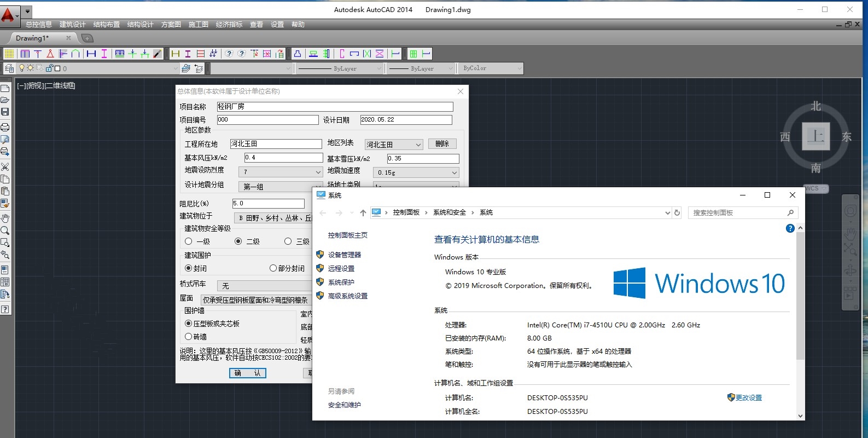Click the 确认 button in the dialog
The width and height of the screenshot is (868, 438).
(248, 373)
